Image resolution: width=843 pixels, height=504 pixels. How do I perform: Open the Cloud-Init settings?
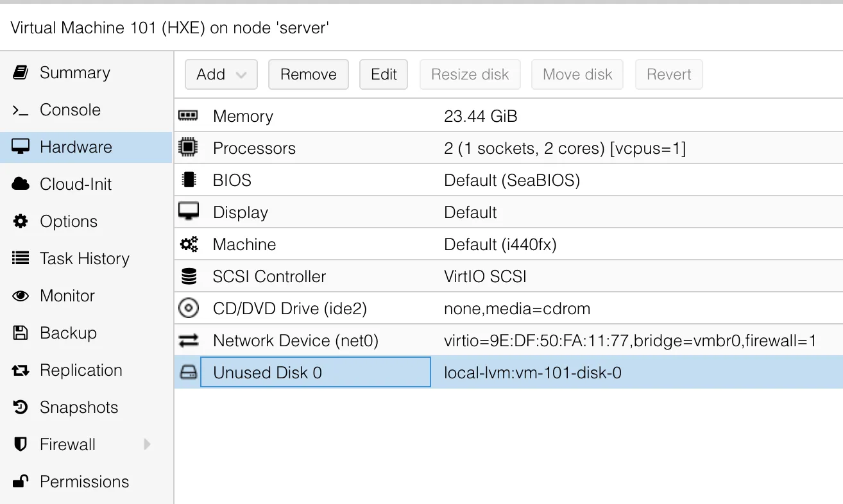(x=75, y=184)
